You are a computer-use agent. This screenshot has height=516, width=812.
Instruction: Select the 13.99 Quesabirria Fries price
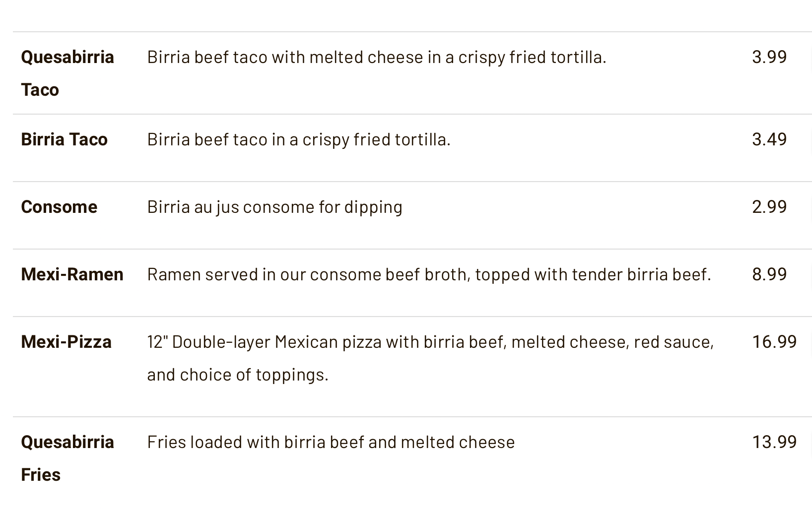774,442
